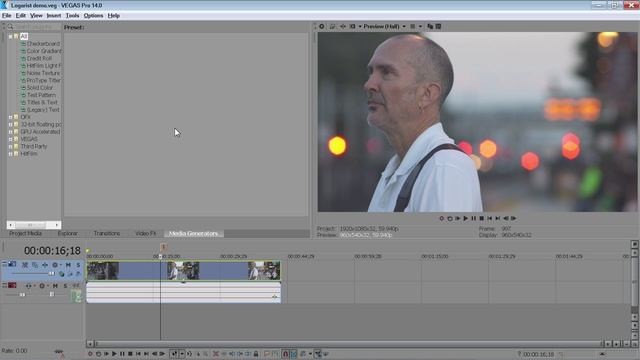
Task: Switch to the Video FX tab
Action: coord(145,233)
